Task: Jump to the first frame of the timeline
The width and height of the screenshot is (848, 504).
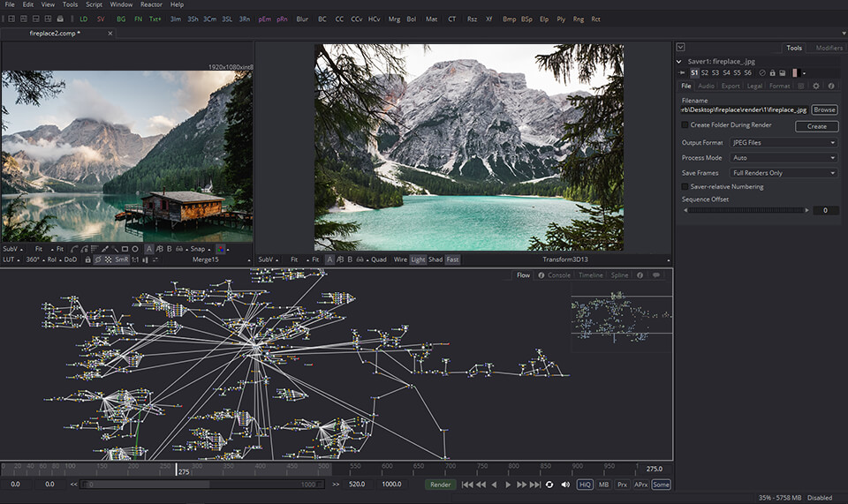Action: [466, 485]
